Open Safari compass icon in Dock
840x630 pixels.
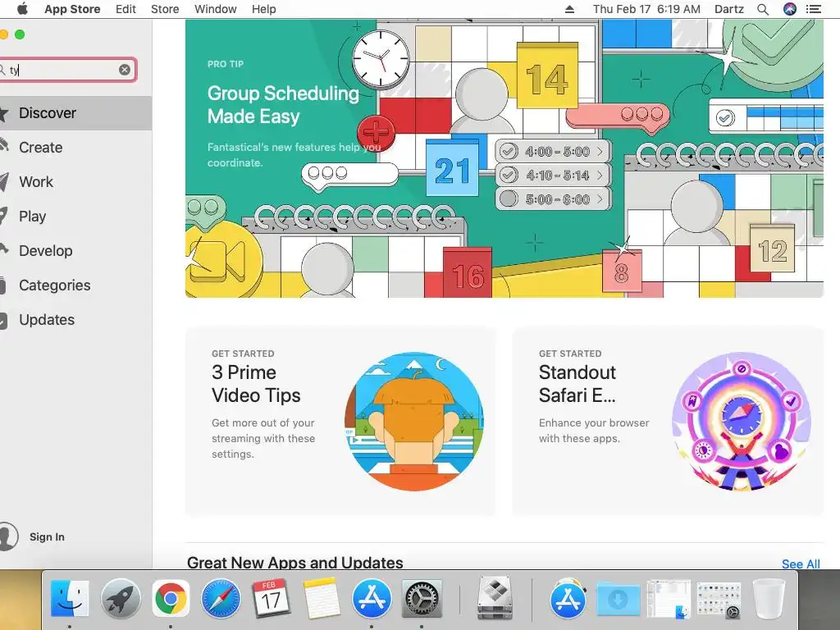(221, 598)
